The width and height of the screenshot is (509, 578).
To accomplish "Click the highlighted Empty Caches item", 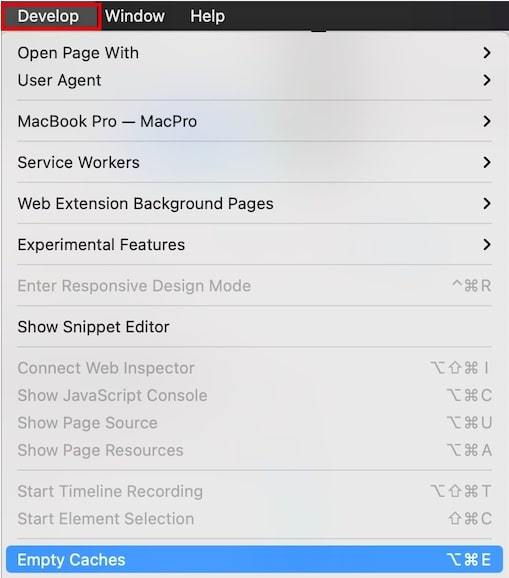I will 254,560.
